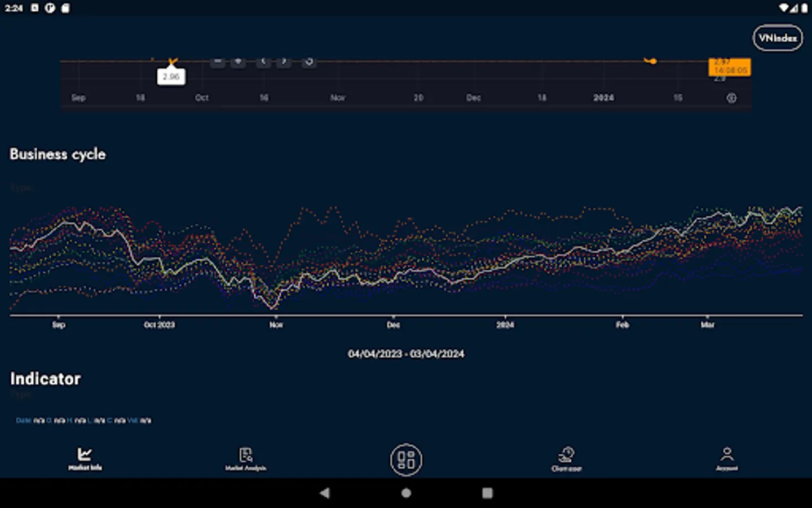812x508 pixels.
Task: Click the 04/04/2023 - 03/04/2024 date range
Action: click(x=405, y=354)
